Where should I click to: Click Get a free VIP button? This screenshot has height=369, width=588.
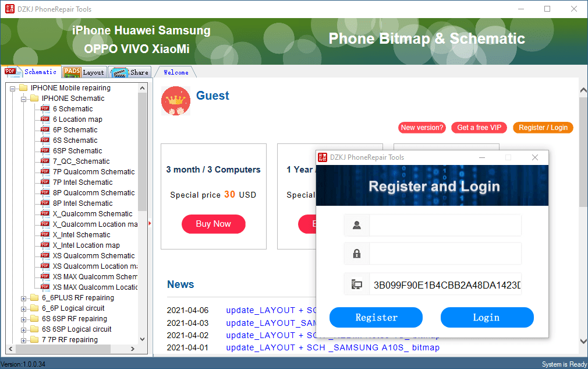[x=479, y=128]
